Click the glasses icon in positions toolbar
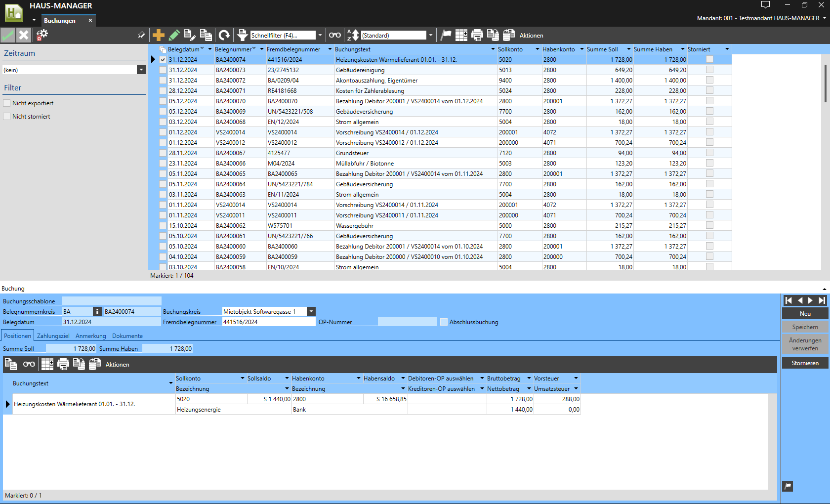This screenshot has width=830, height=504. click(29, 364)
